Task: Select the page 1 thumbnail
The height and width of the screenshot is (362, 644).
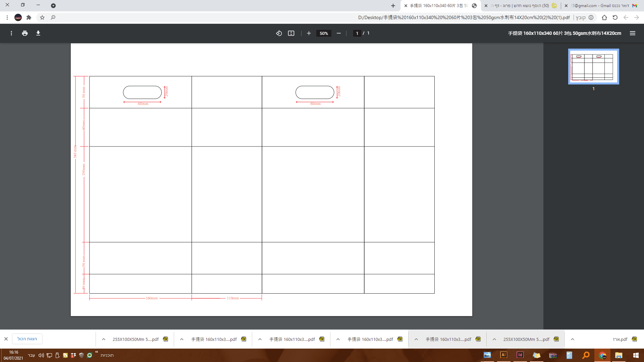Action: tap(593, 66)
